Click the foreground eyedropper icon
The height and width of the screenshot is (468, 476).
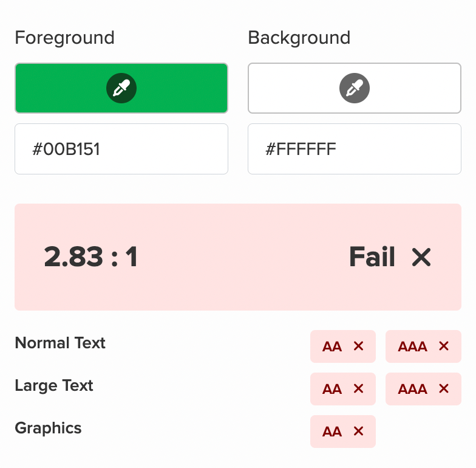[121, 88]
